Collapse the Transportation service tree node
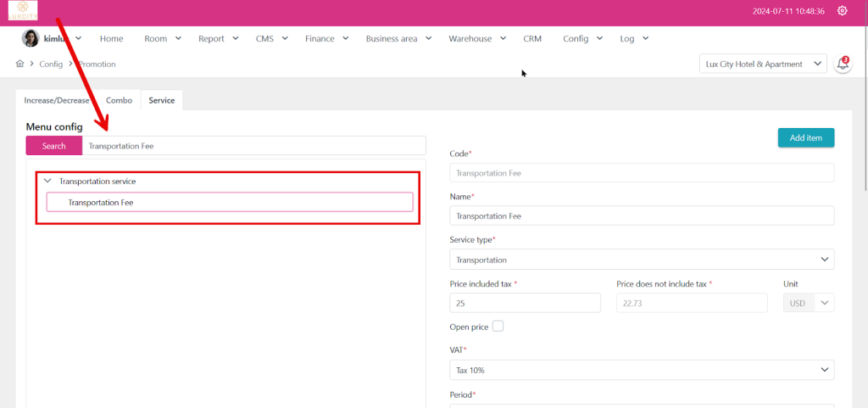Viewport: 868px width, 408px height. pyautogui.click(x=48, y=181)
